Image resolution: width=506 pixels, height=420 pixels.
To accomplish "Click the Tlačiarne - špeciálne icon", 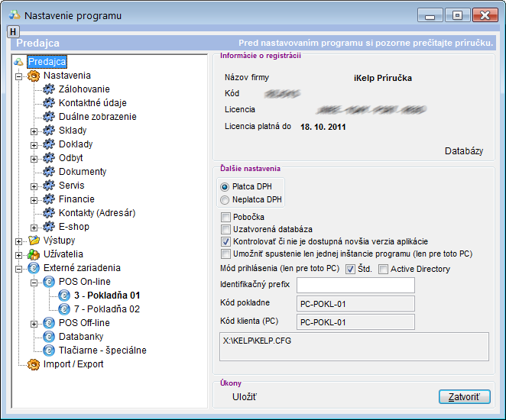I will click(x=50, y=351).
